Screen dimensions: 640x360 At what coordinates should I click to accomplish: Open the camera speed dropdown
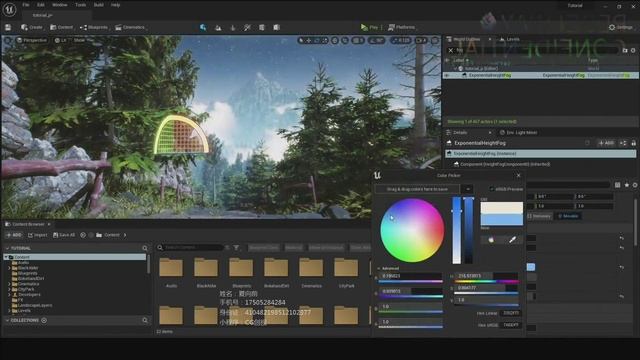pyautogui.click(x=420, y=40)
